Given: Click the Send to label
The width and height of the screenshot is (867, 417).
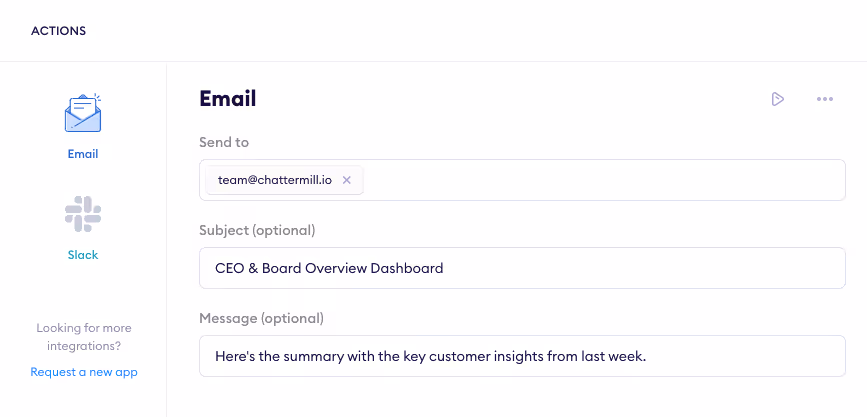Looking at the screenshot, I should coord(224,142).
